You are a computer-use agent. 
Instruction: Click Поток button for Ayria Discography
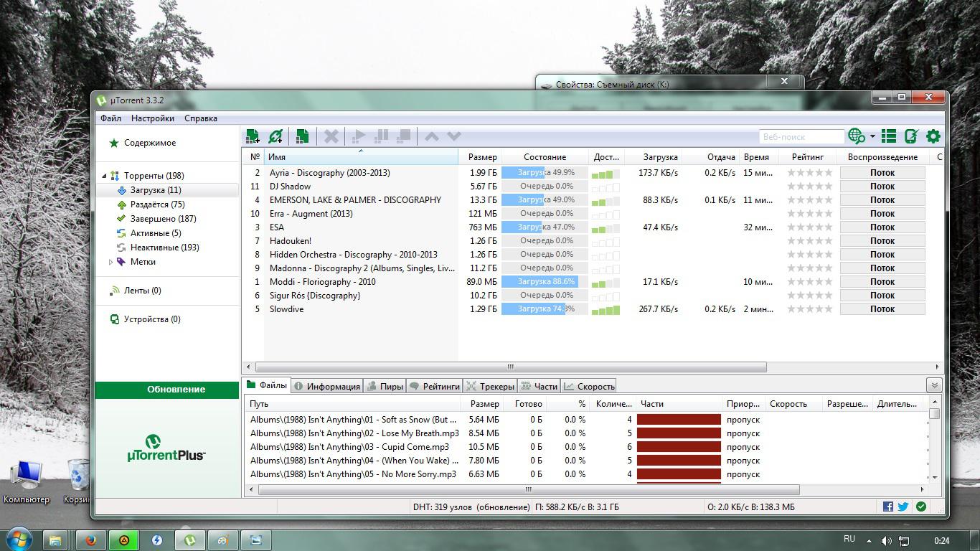click(882, 173)
